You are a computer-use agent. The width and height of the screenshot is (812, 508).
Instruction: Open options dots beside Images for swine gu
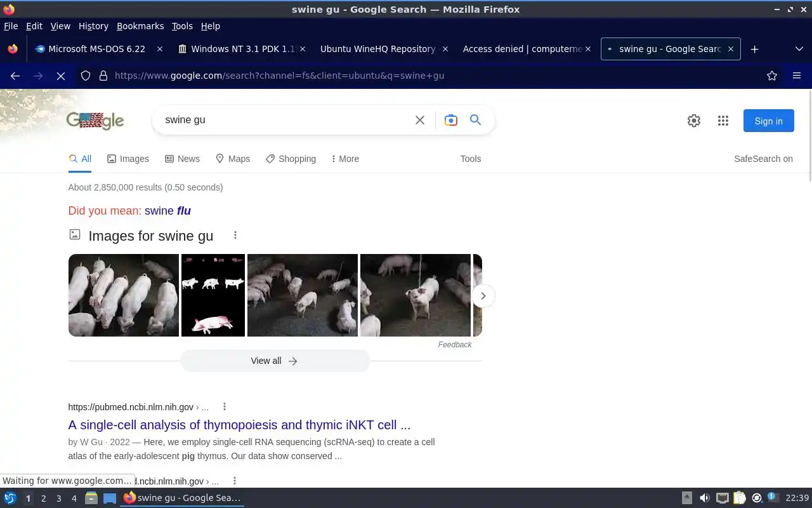(x=235, y=235)
